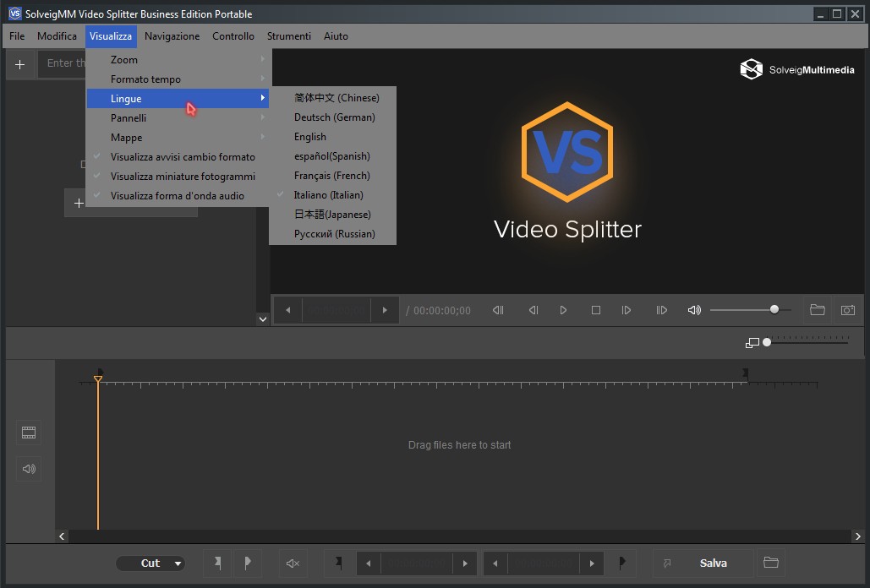Jump to previous keyframe icon
Image resolution: width=870 pixels, height=588 pixels.
pyautogui.click(x=498, y=310)
